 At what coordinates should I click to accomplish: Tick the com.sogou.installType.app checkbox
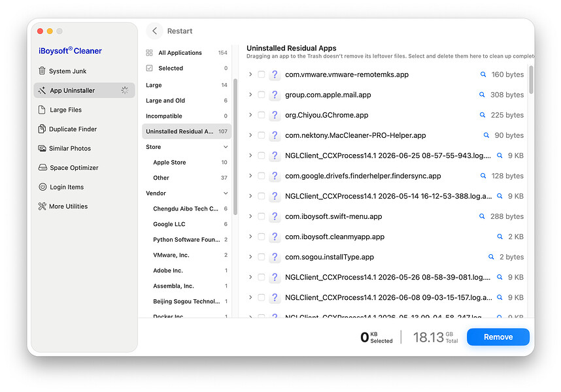(x=262, y=257)
